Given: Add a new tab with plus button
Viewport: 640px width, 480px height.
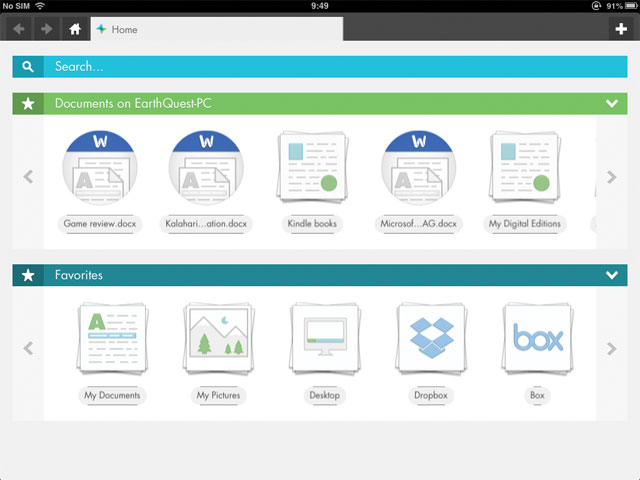Looking at the screenshot, I should [x=622, y=29].
